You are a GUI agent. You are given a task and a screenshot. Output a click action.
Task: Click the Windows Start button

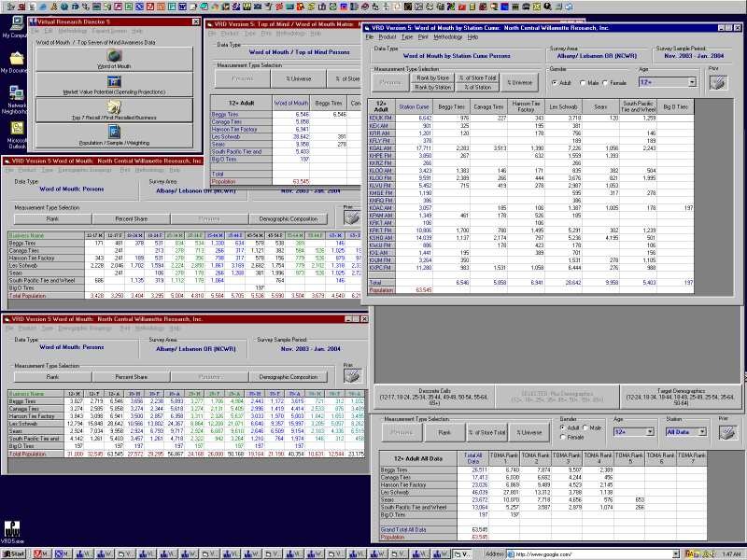(13, 553)
